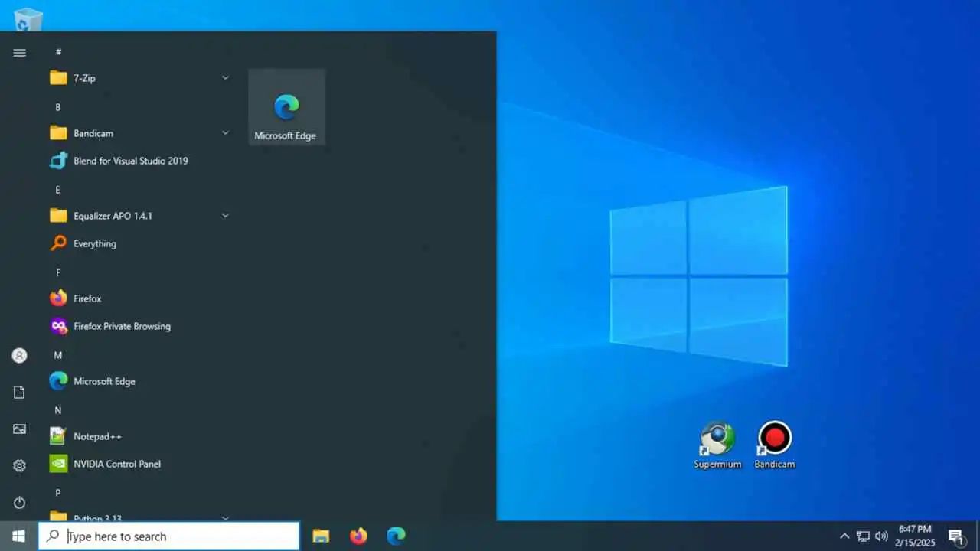The width and height of the screenshot is (980, 551).
Task: Expand the Python 3.13 folder chevron
Action: point(225,517)
